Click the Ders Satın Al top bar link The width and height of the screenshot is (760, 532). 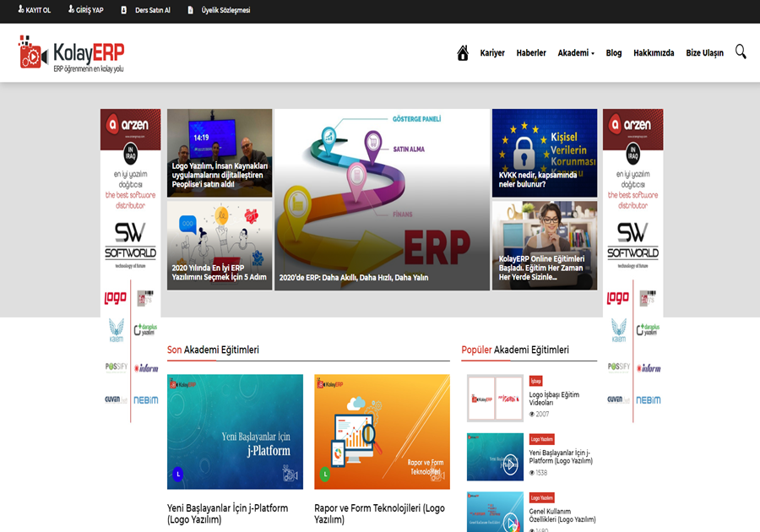coord(147,10)
